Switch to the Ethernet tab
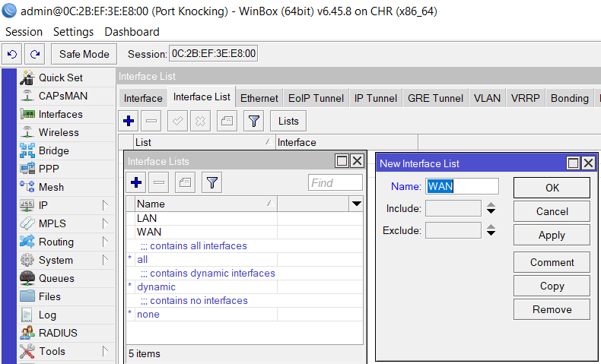The height and width of the screenshot is (364, 601). point(259,98)
